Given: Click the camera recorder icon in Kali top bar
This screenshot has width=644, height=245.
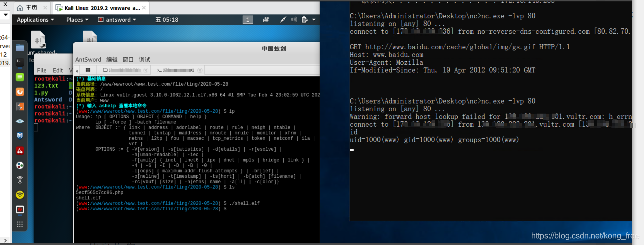Looking at the screenshot, I should click(x=266, y=20).
